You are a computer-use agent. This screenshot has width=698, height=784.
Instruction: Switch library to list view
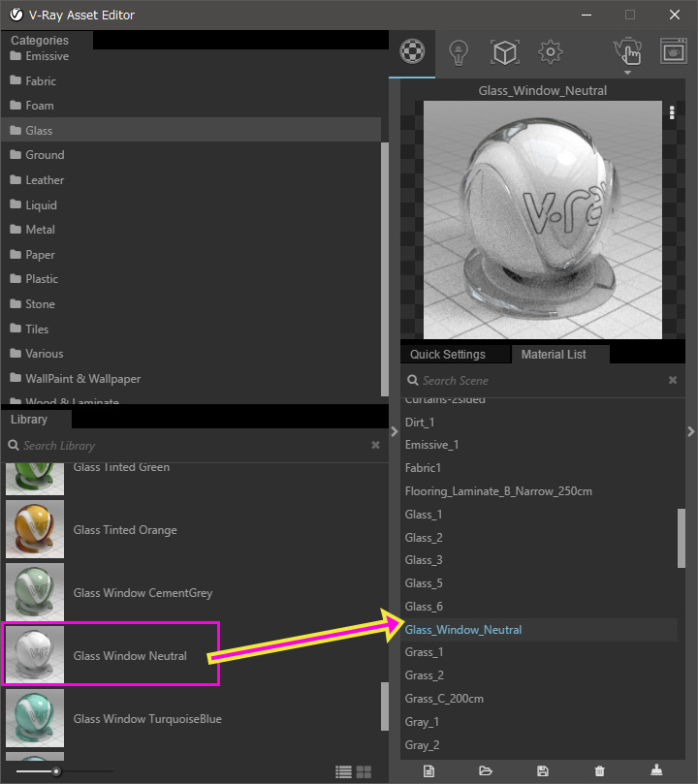tap(343, 772)
